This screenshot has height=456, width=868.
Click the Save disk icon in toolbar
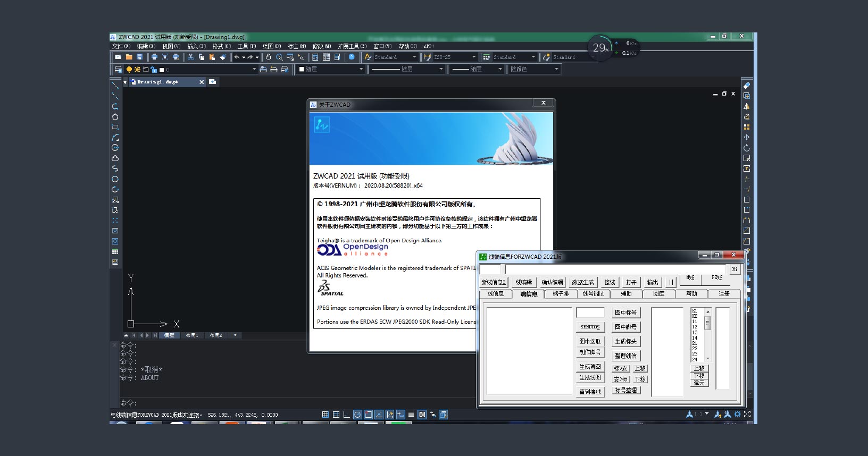(139, 57)
